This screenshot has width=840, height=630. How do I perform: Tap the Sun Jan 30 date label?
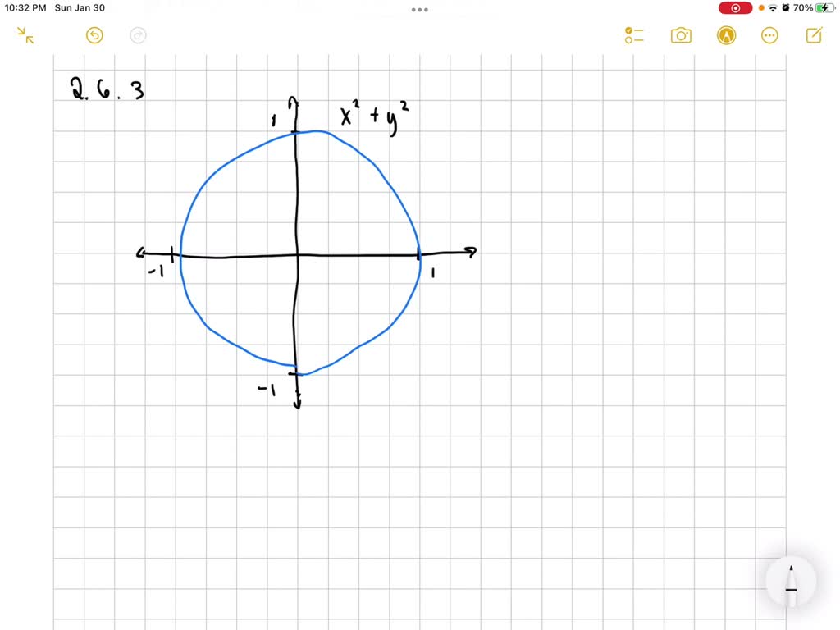[80, 8]
